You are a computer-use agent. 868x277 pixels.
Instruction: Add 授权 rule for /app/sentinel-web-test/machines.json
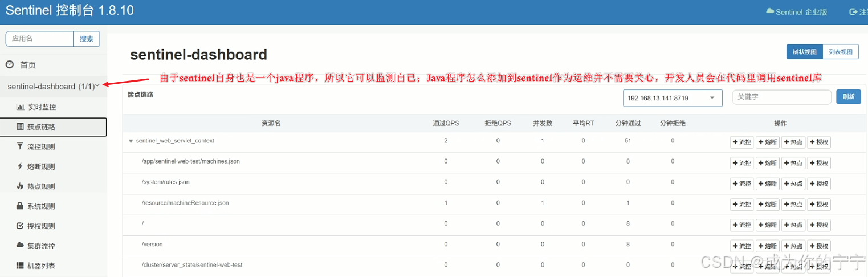tap(818, 163)
